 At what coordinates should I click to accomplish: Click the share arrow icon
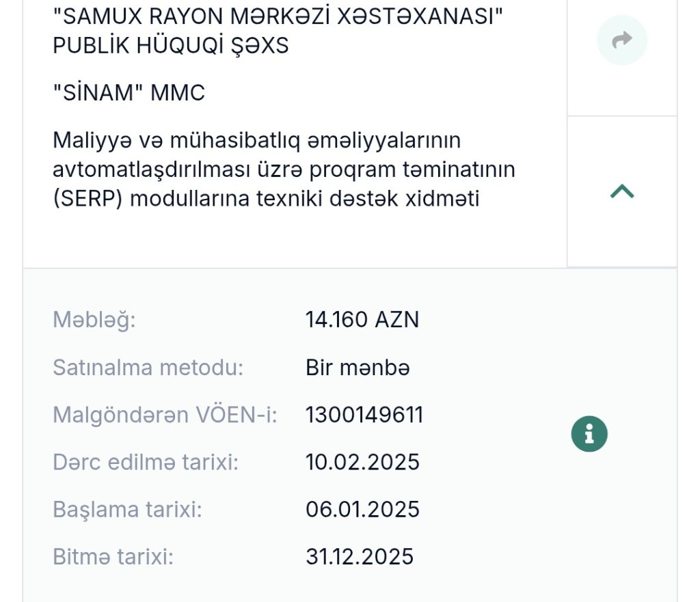(621, 41)
